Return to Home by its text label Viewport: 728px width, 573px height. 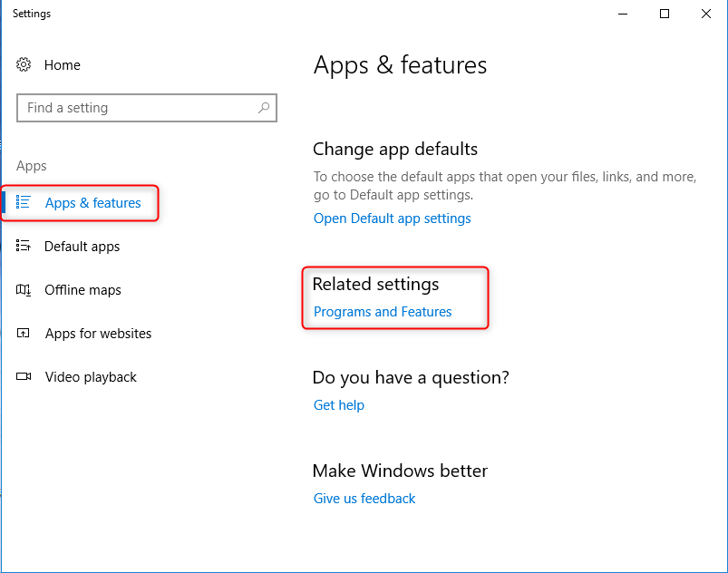tap(63, 65)
